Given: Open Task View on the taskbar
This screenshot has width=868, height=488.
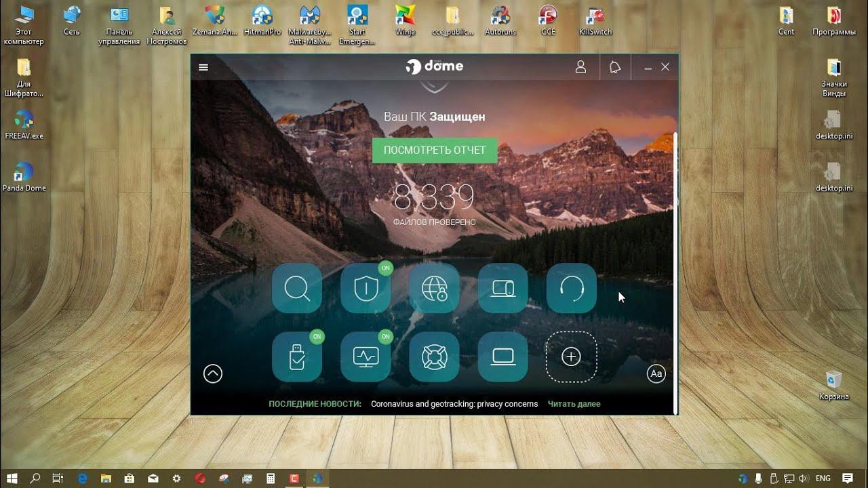Looking at the screenshot, I should [x=58, y=479].
